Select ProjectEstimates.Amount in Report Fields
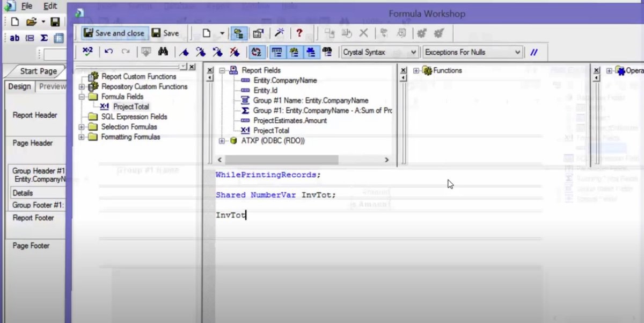 tap(290, 120)
